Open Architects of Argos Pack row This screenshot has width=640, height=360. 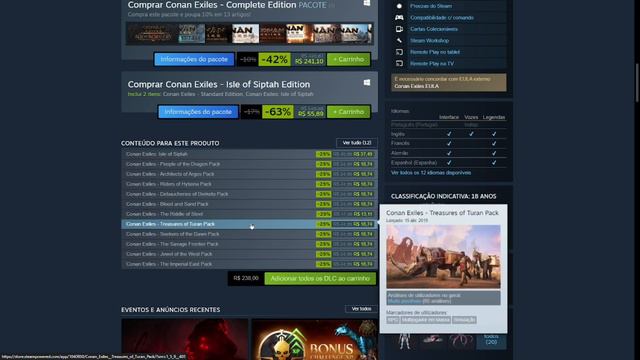249,174
